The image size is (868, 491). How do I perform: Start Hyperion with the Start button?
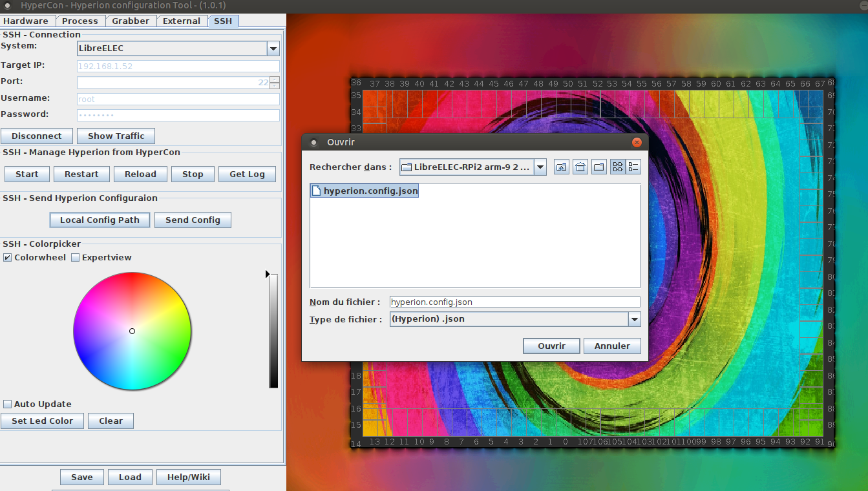pyautogui.click(x=27, y=174)
